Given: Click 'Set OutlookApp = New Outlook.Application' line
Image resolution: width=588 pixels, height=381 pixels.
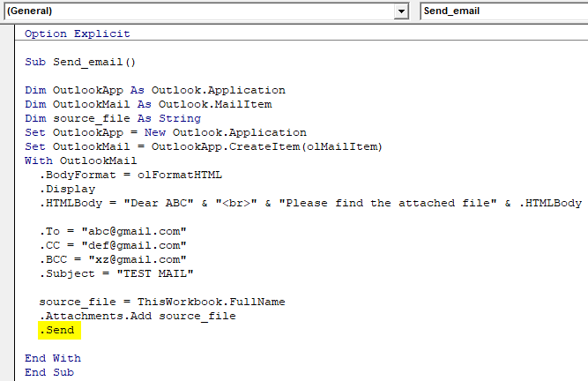Looking at the screenshot, I should [166, 133].
